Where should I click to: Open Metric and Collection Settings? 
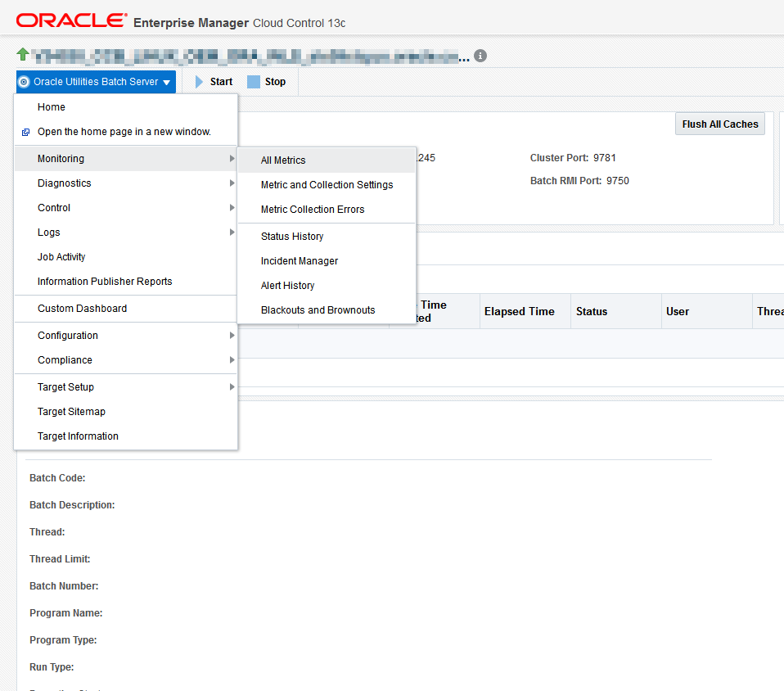(x=327, y=185)
